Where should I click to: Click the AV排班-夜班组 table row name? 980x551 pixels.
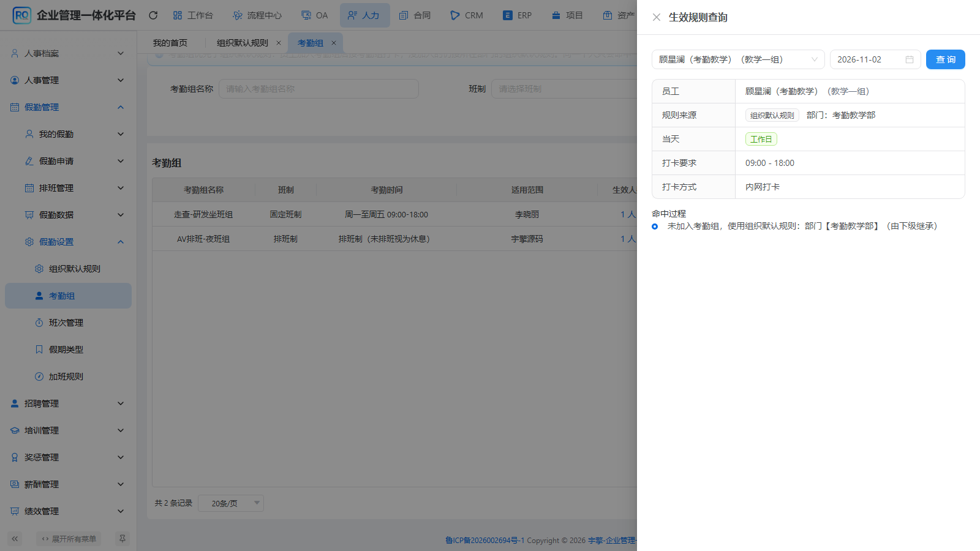tap(203, 239)
